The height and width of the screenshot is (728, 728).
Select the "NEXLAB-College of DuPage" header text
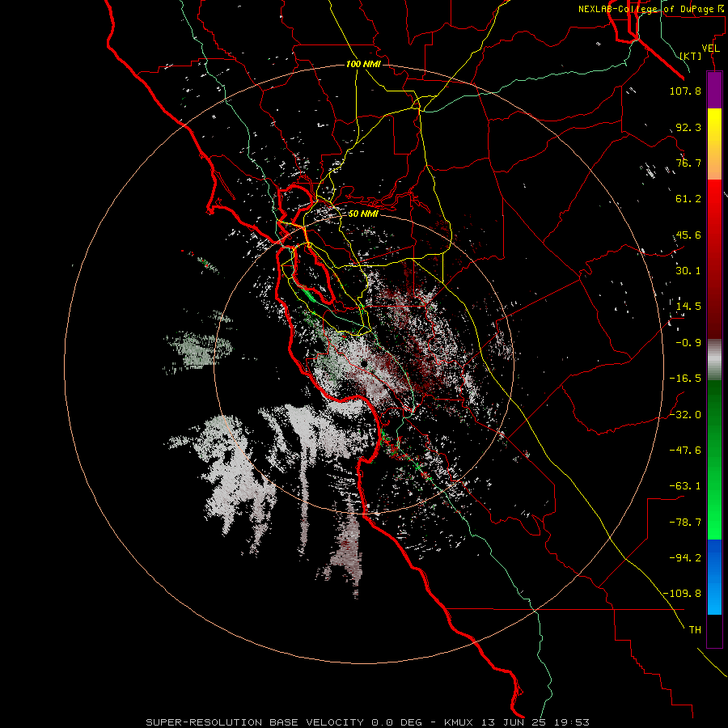point(645,9)
